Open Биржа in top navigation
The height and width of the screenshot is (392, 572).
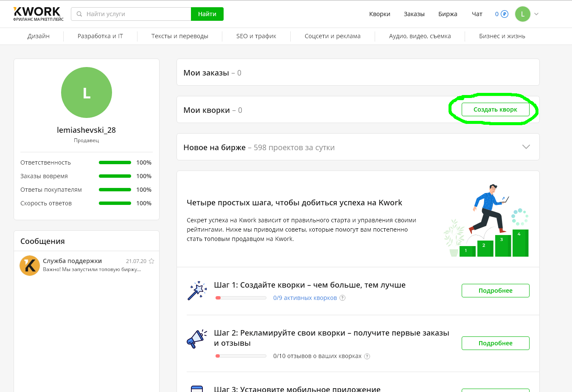pos(448,14)
